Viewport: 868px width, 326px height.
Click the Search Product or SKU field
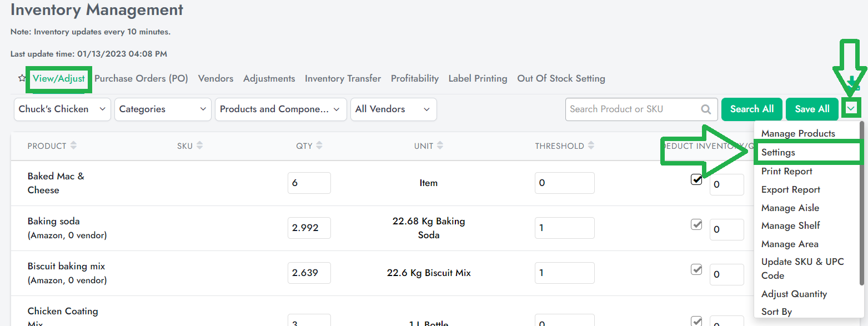pyautogui.click(x=630, y=109)
